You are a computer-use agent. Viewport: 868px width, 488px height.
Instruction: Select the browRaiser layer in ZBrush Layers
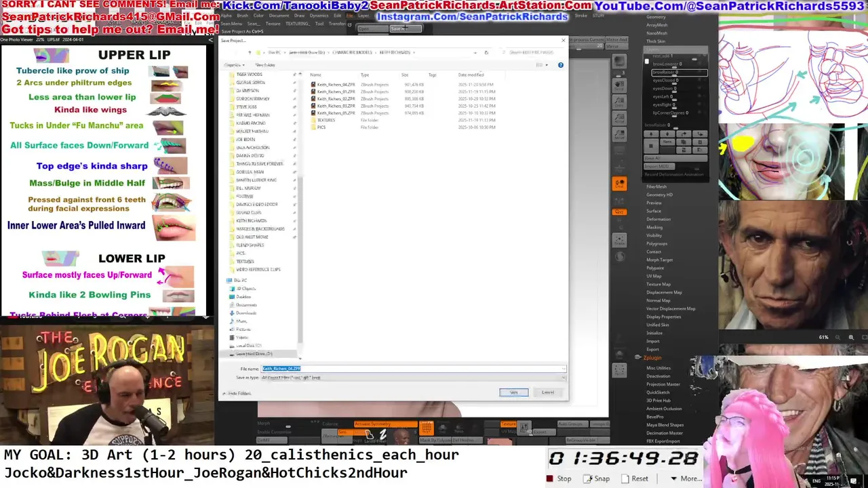679,73
